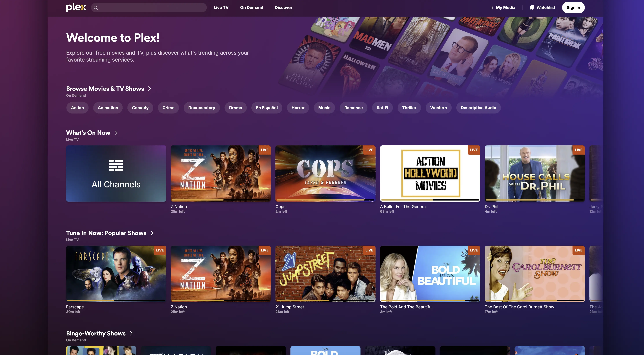Open the Watchlist
The height and width of the screenshot is (355, 644).
[542, 8]
